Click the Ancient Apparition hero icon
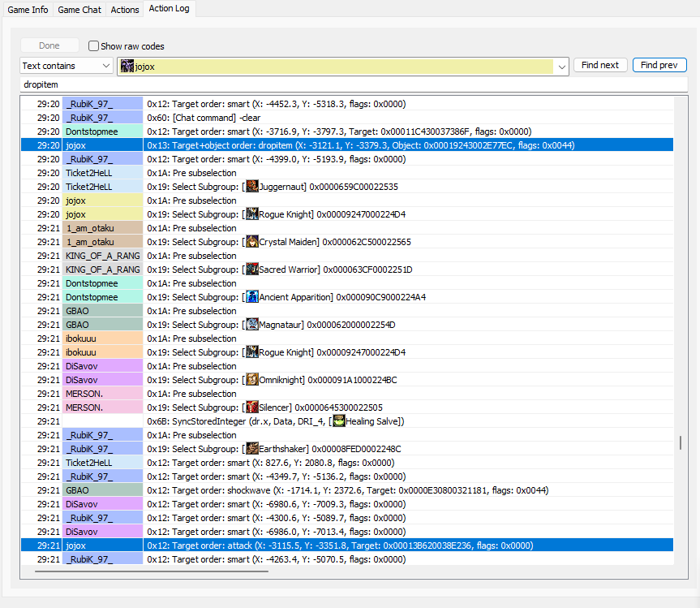The height and width of the screenshot is (608, 700). (252, 296)
